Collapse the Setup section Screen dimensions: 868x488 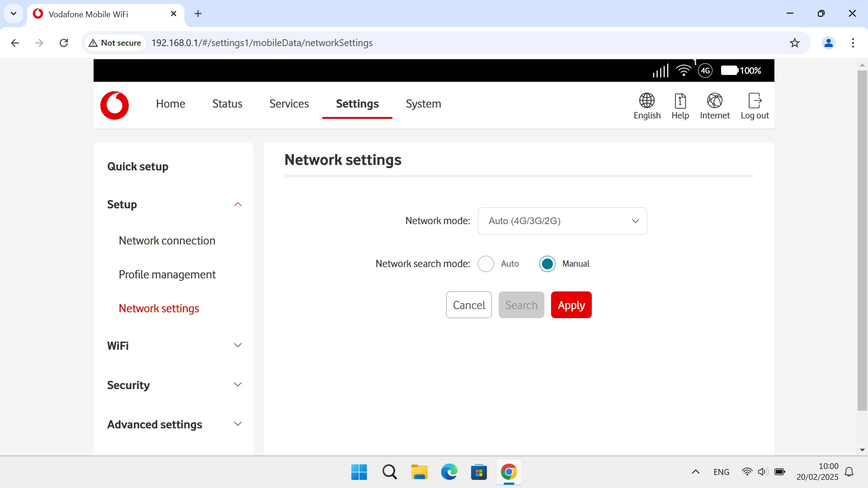[x=237, y=205]
